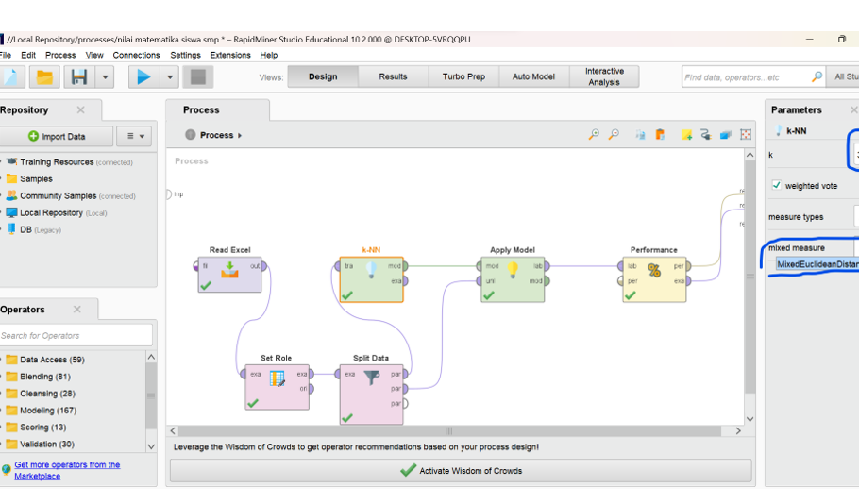Select the Set Role operator table icon
Screen dimensions: 859x504
(x=278, y=378)
